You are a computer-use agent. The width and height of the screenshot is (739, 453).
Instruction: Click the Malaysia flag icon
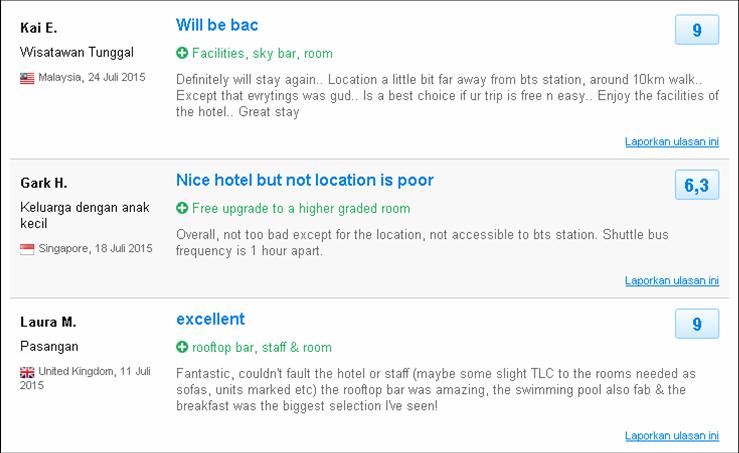(27, 78)
